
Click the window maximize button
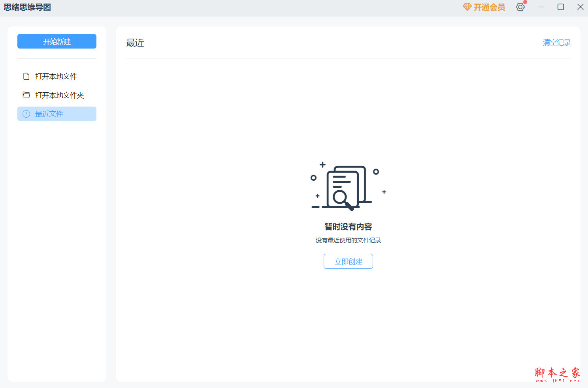[560, 7]
